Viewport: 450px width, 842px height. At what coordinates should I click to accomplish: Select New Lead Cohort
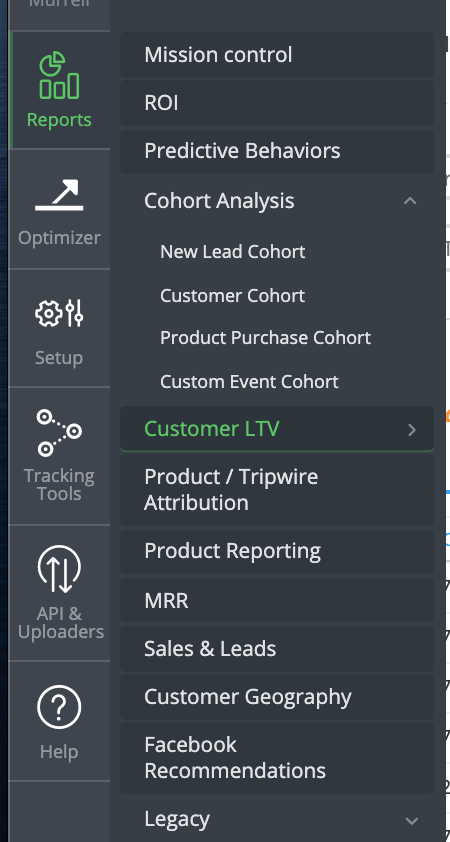[233, 251]
